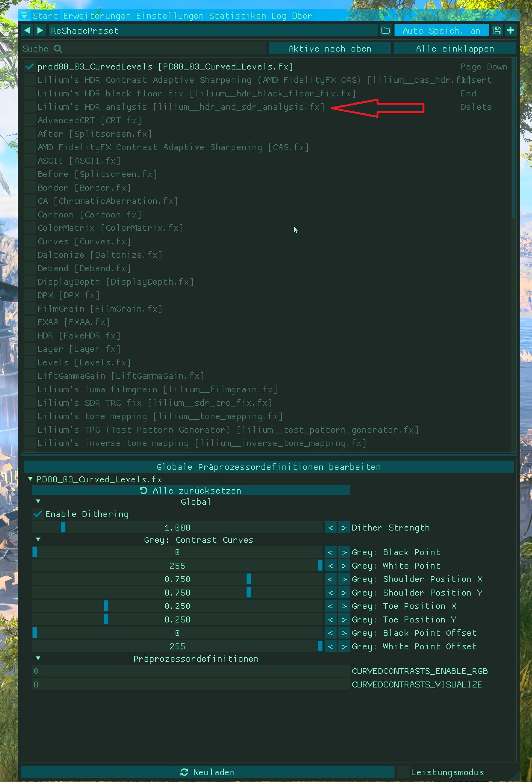Open the Über tab
This screenshot has height=782, width=532.
click(302, 16)
